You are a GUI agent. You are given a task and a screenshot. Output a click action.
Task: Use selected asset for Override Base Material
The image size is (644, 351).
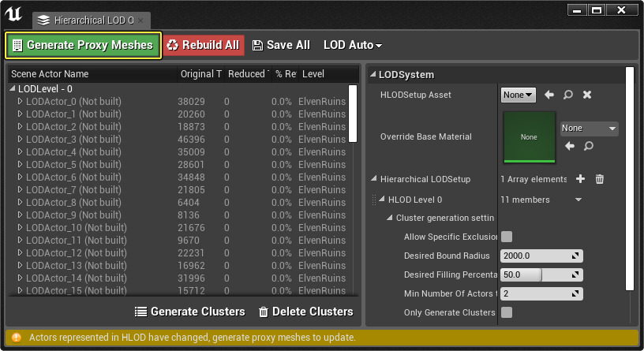click(570, 146)
